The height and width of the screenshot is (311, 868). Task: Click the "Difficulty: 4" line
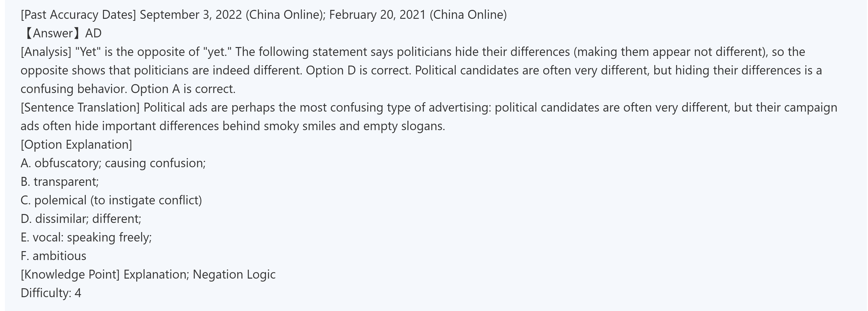point(51,293)
